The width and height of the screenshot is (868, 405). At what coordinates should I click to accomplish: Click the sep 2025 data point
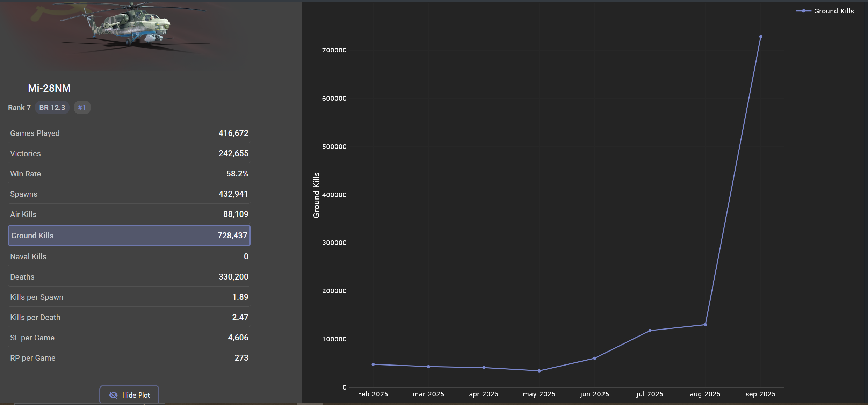click(760, 37)
